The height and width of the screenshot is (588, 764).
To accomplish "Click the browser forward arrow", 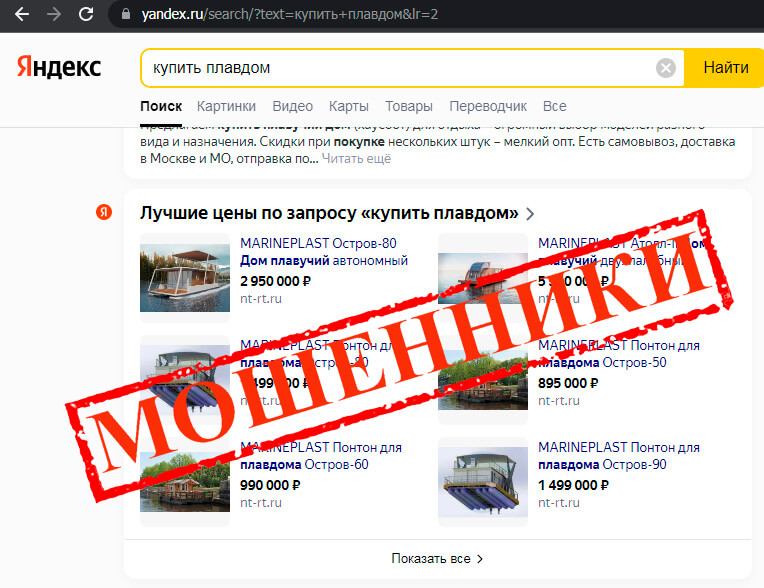I will [54, 14].
